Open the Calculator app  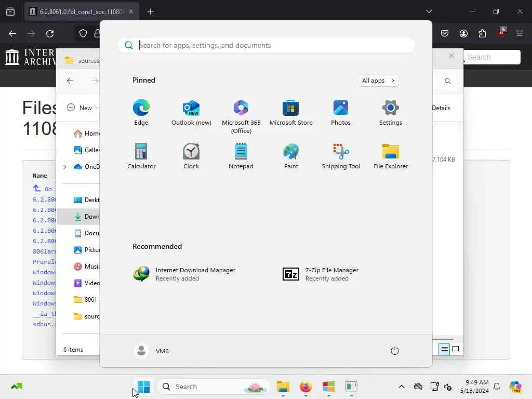click(141, 156)
